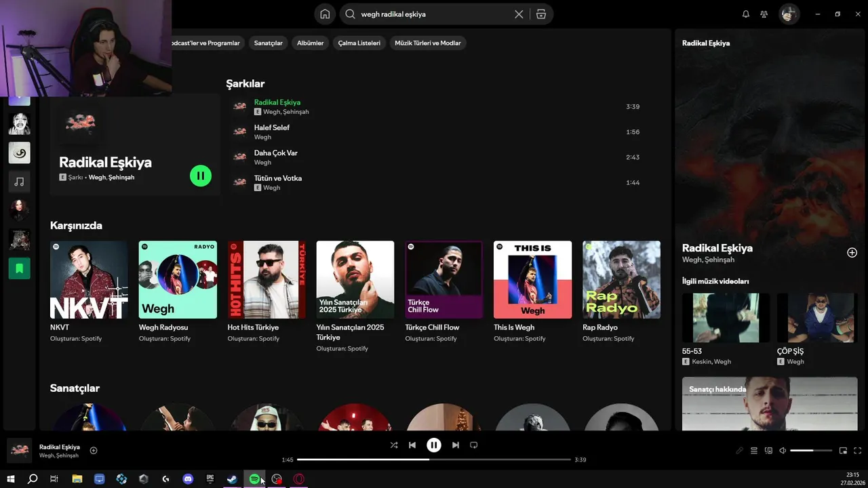Pause Radikal Eşkiya from top result card

pyautogui.click(x=201, y=176)
